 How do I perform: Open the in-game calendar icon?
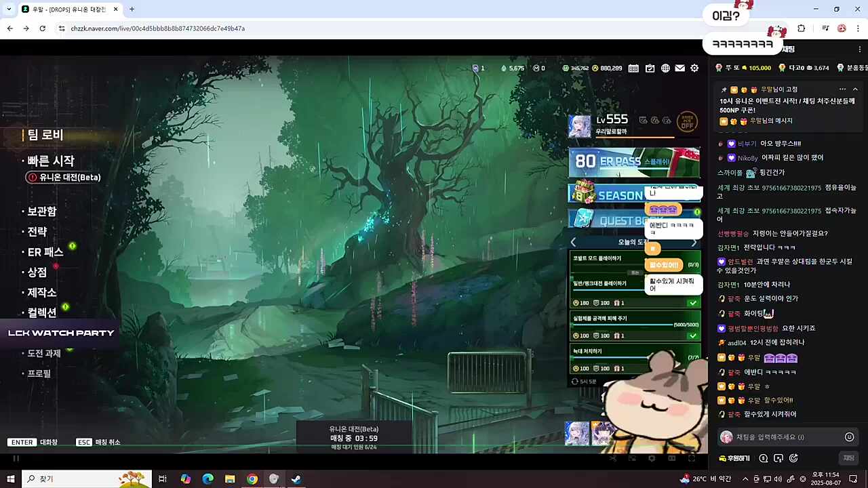pyautogui.click(x=633, y=68)
